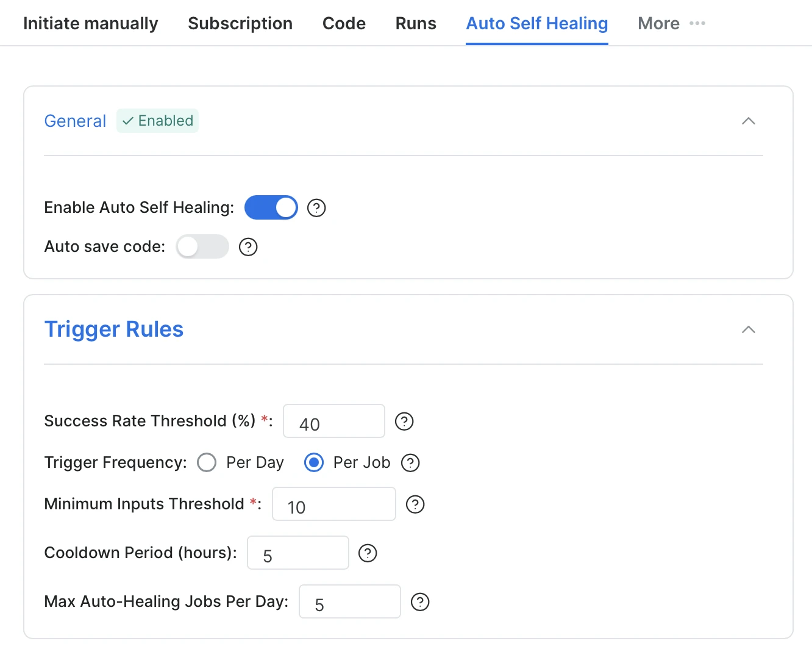Switch to the Initiate manually tab
812x649 pixels.
91,23
